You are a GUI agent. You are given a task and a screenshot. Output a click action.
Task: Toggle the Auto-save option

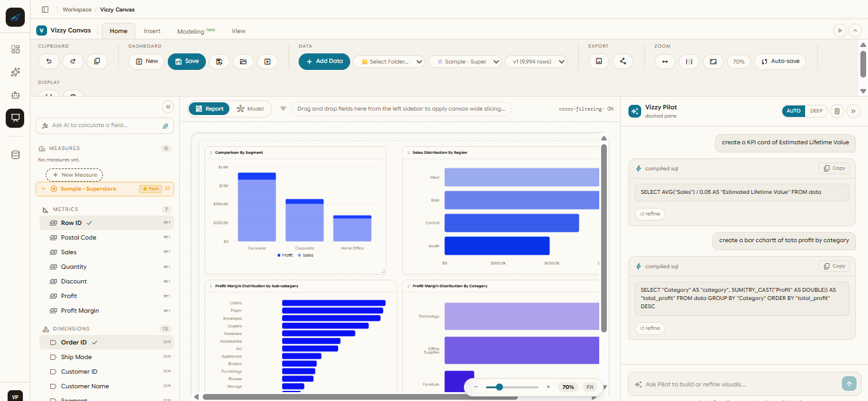(780, 62)
